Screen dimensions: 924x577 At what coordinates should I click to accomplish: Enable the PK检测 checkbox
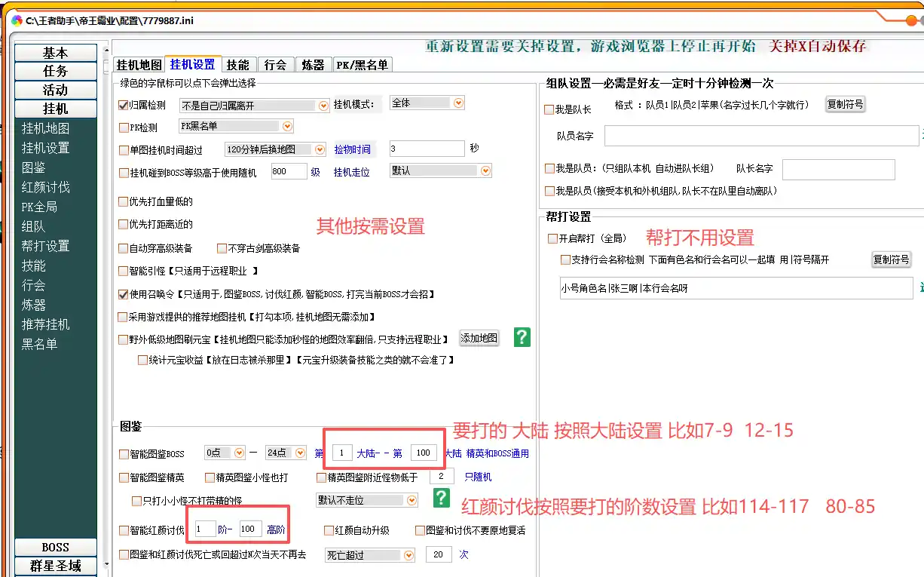(x=124, y=127)
